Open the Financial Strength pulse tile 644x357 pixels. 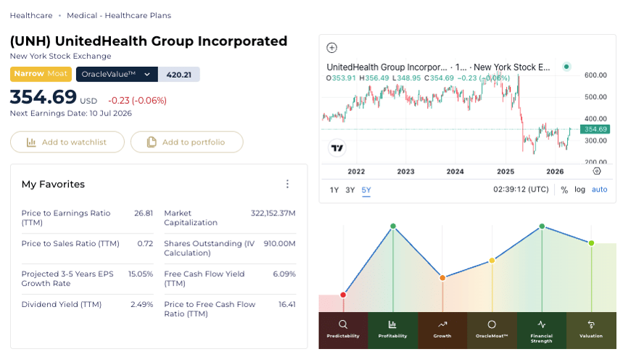tap(541, 329)
